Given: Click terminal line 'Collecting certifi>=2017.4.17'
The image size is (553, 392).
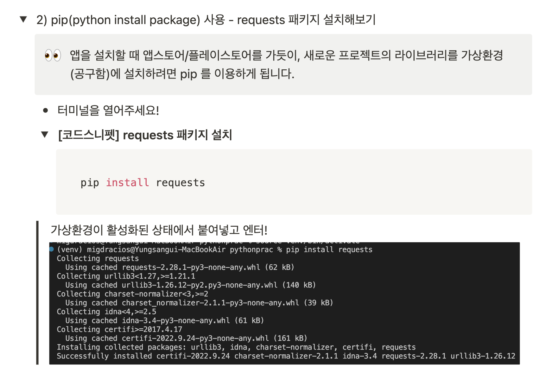Looking at the screenshot, I should click(x=119, y=330).
